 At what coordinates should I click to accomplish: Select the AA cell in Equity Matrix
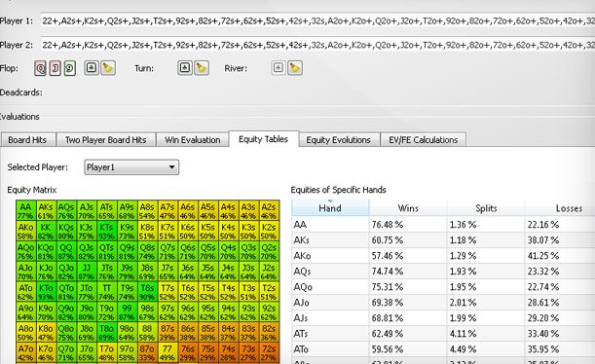[x=25, y=211]
